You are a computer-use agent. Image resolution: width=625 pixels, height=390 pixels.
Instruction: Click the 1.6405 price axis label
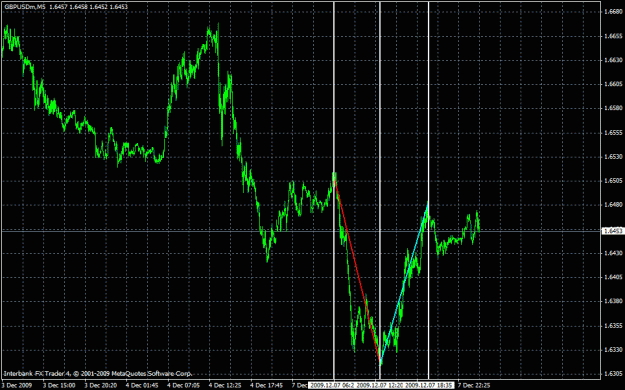[x=613, y=277]
